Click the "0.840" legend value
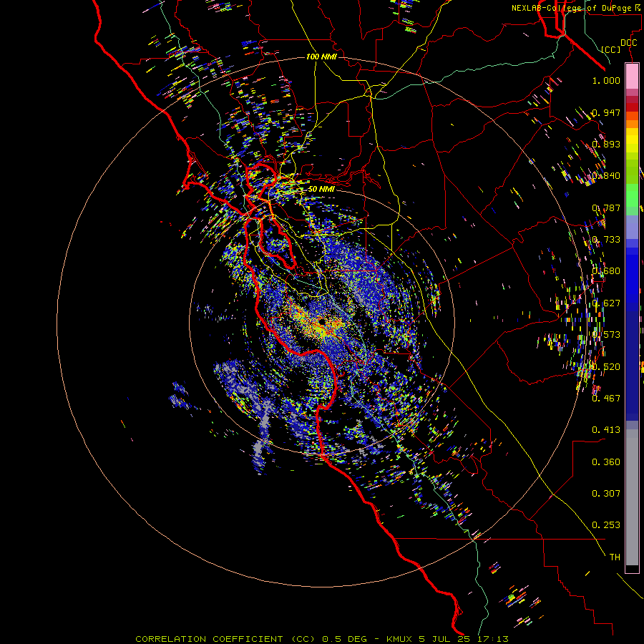644x644 pixels. click(606, 176)
